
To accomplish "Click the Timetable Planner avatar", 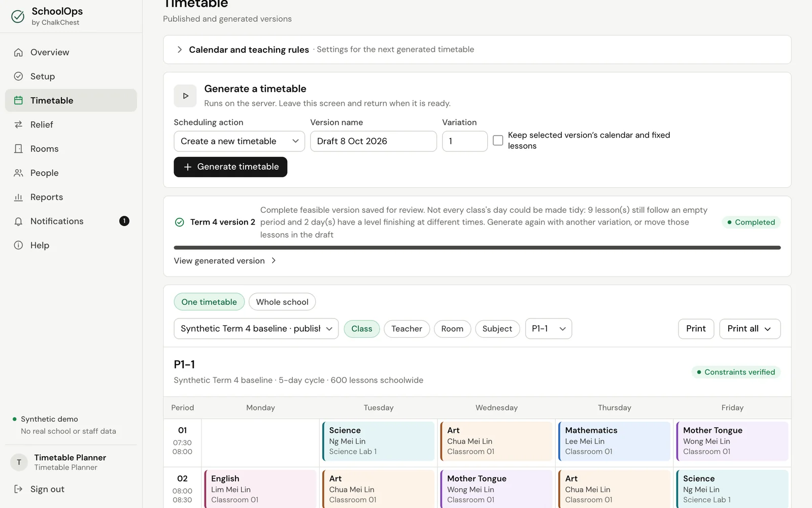I will tap(19, 462).
